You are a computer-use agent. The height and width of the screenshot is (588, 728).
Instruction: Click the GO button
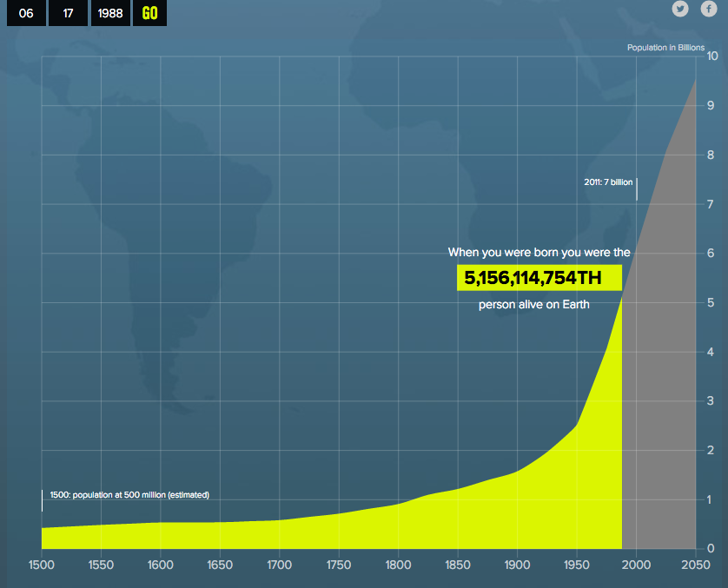coord(149,13)
